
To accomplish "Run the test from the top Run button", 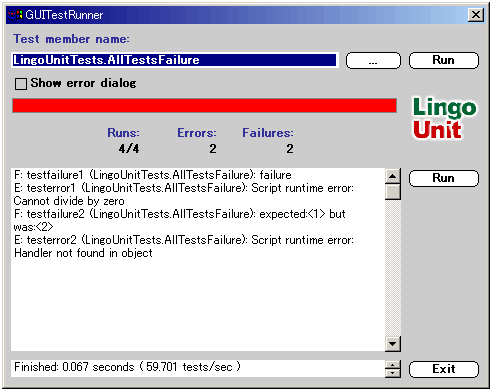I will [444, 60].
